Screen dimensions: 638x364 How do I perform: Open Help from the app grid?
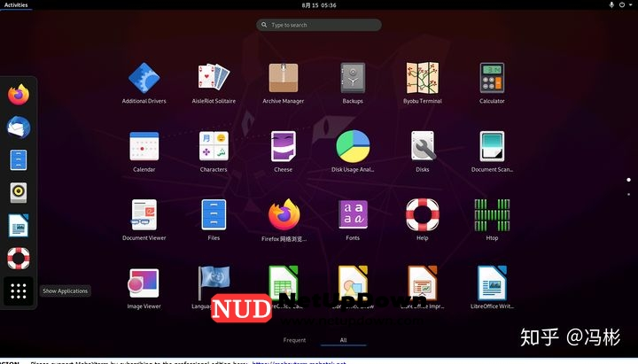point(423,214)
